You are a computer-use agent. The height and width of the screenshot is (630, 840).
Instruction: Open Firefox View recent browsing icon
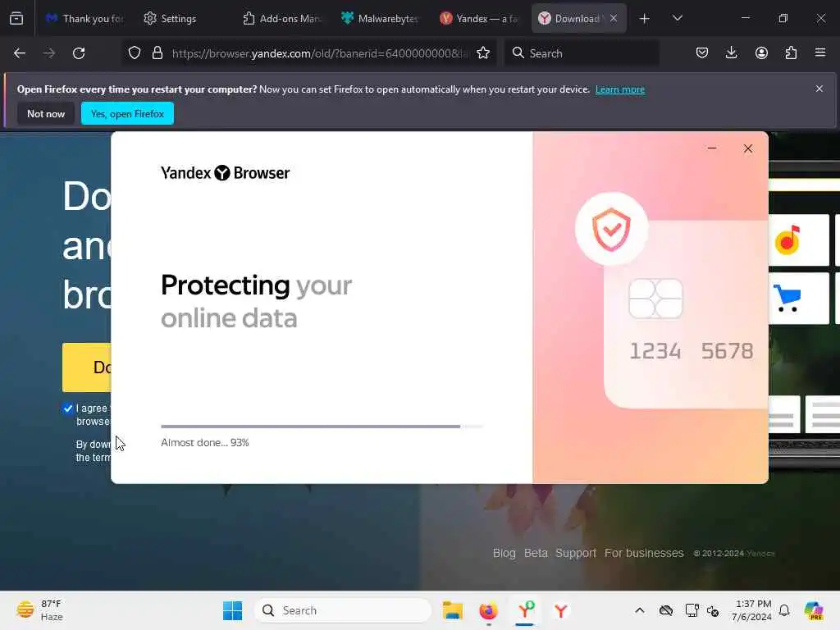(x=16, y=19)
